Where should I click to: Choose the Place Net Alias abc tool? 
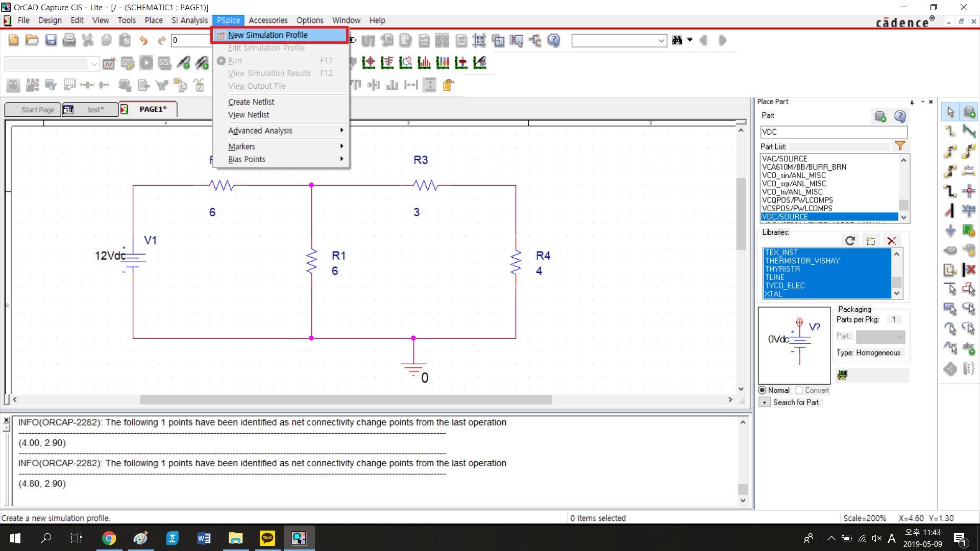point(969,170)
